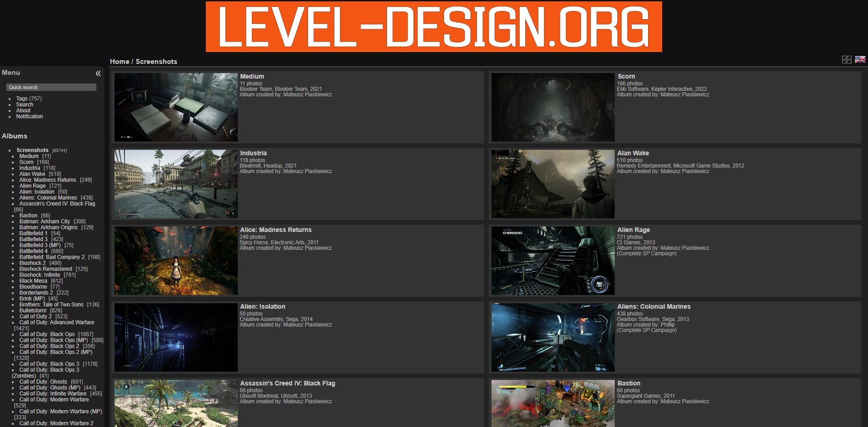Select Bulletstorm in sidebar

(x=33, y=311)
